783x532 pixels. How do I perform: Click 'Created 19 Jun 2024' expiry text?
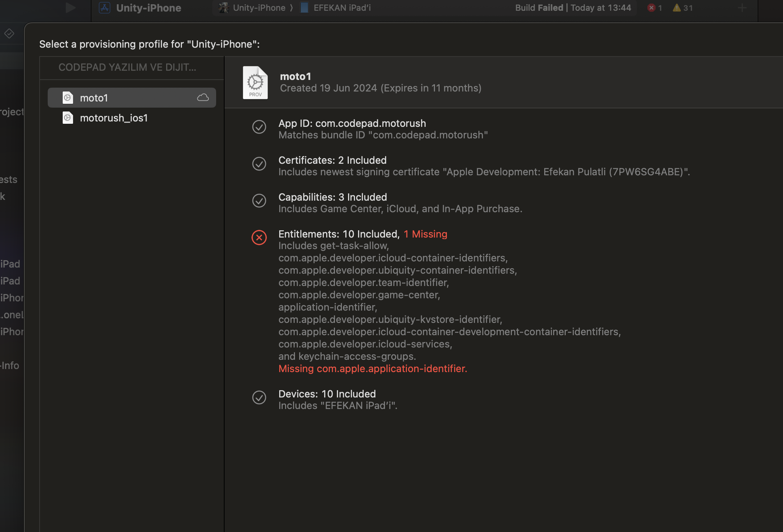381,88
